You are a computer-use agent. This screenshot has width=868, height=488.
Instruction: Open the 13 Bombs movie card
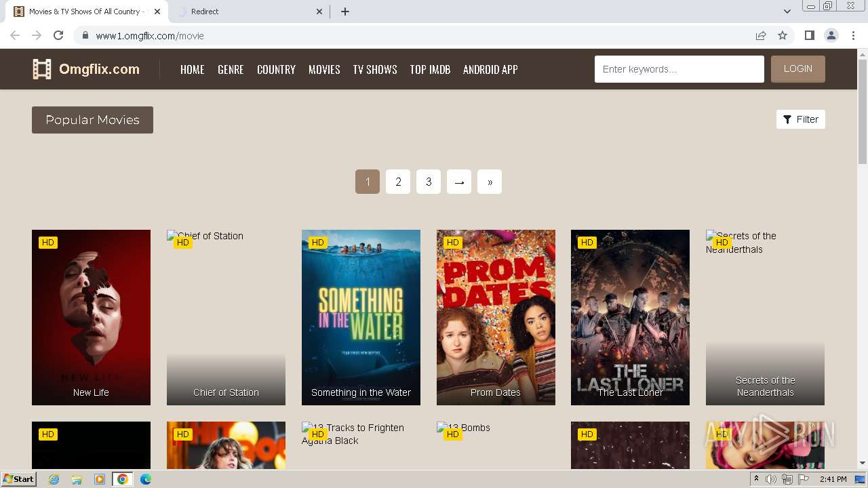click(x=496, y=445)
